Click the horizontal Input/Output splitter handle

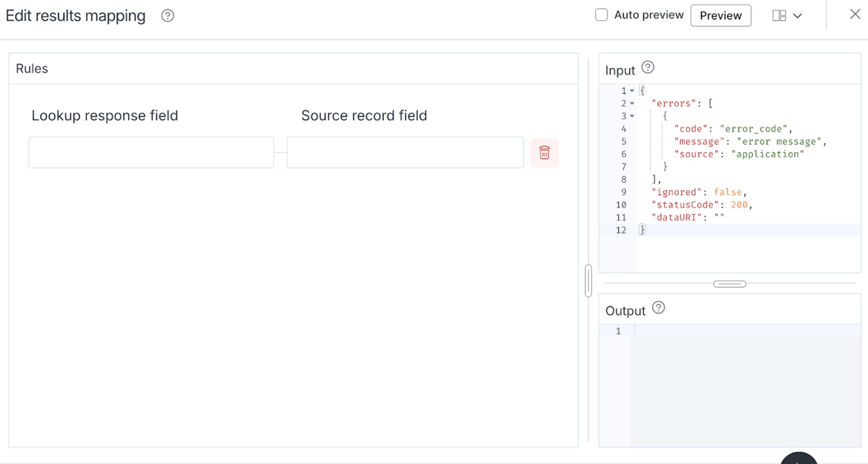tap(730, 284)
